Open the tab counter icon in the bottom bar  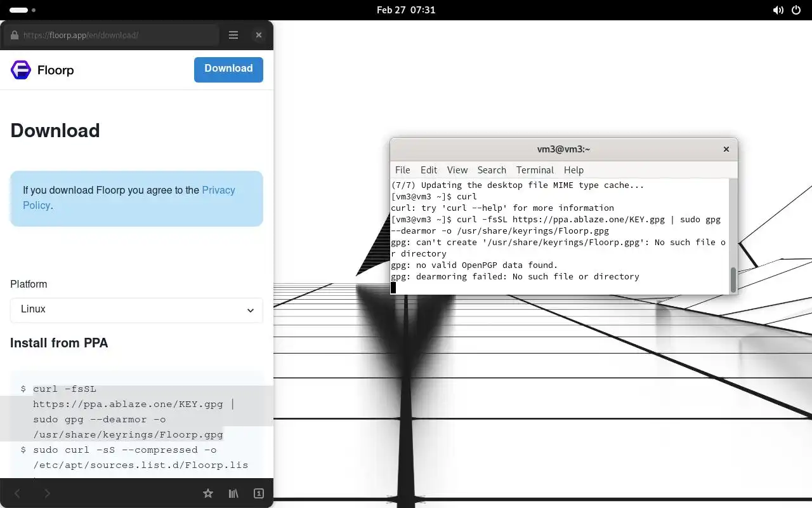click(259, 493)
